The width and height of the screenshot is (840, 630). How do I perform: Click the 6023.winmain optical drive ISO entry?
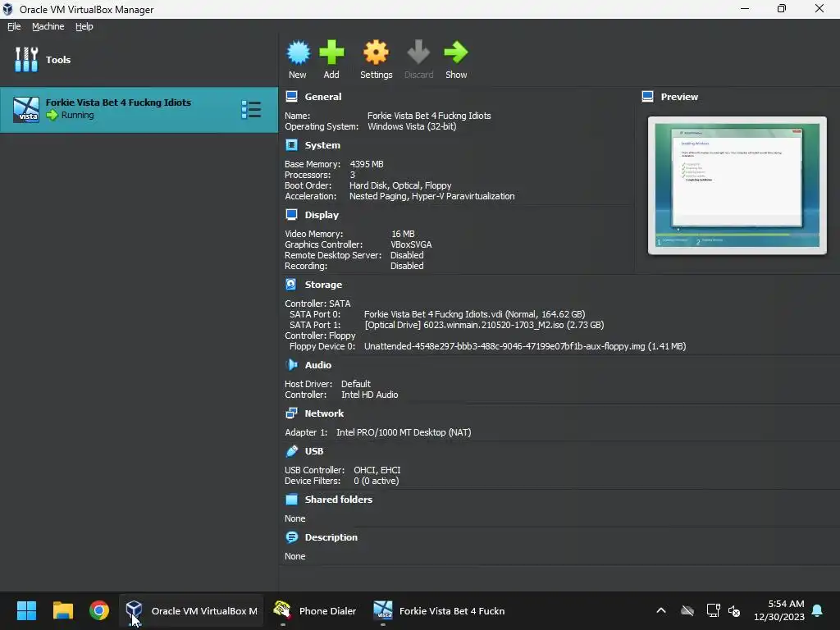[484, 325]
